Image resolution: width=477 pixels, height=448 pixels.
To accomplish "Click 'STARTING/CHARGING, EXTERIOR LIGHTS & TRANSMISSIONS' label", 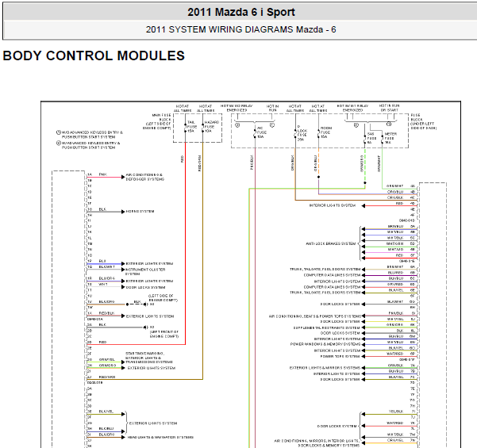I will 149,358.
